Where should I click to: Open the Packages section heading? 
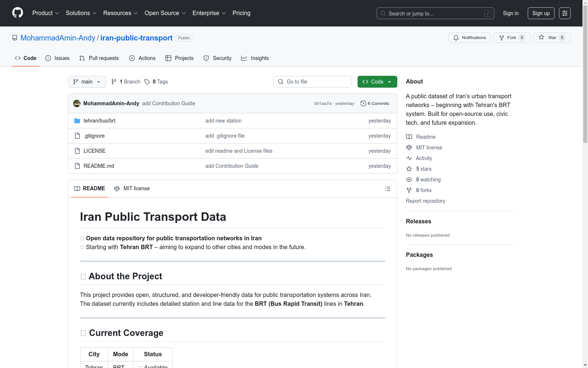(x=419, y=255)
